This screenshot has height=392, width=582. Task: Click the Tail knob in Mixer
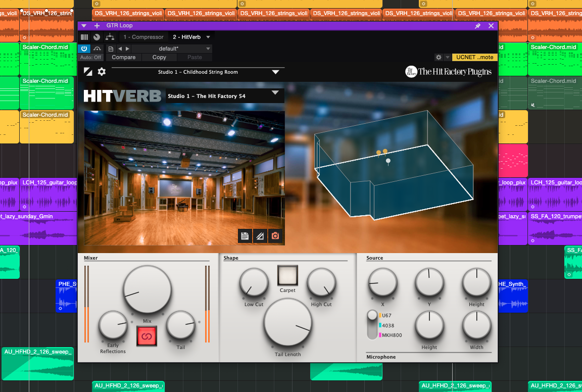tap(180, 325)
